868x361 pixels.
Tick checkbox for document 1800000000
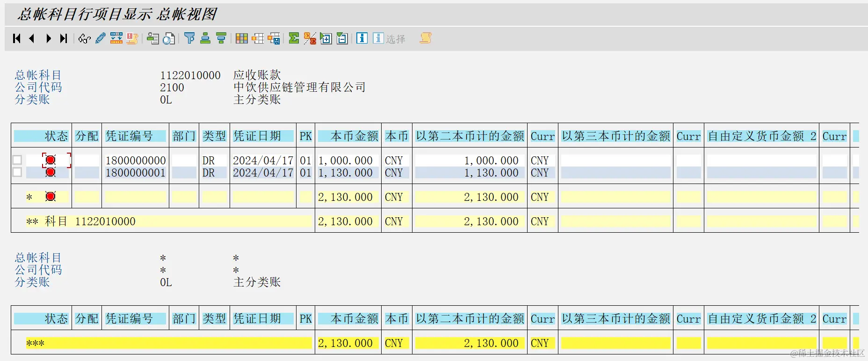click(17, 160)
